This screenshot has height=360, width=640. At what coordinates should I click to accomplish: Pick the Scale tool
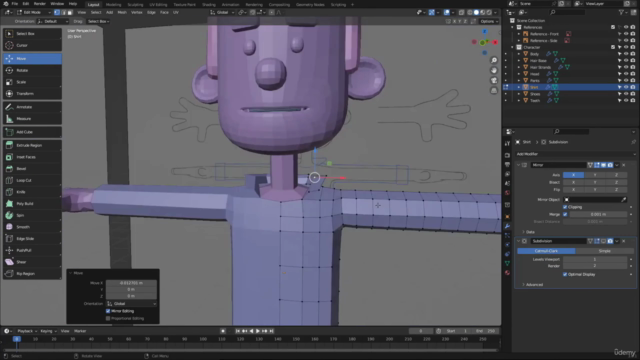click(x=32, y=82)
